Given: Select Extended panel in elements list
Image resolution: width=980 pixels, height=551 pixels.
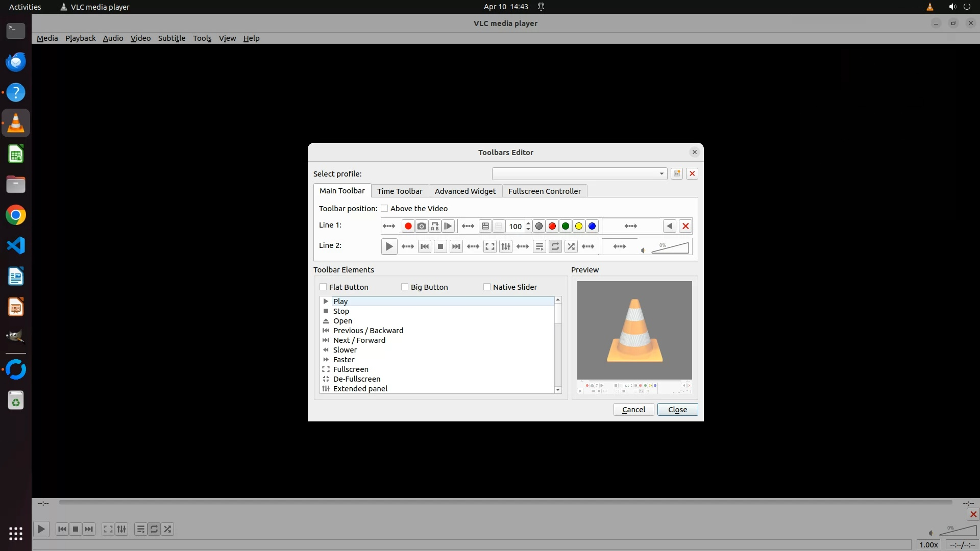Looking at the screenshot, I should [360, 388].
